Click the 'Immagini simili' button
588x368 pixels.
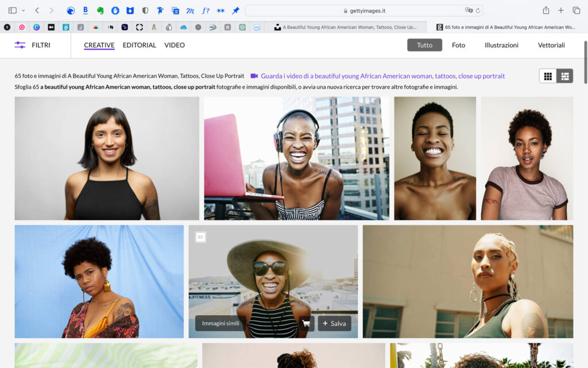[x=220, y=323]
